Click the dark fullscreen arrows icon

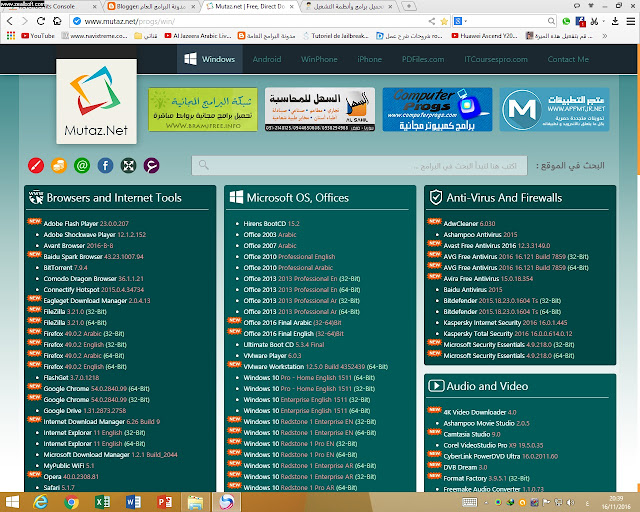pyautogui.click(x=129, y=165)
